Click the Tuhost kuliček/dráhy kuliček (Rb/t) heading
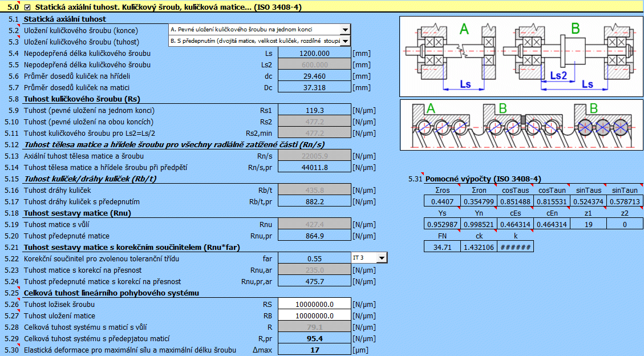This screenshot has height=356, width=644. click(90, 179)
